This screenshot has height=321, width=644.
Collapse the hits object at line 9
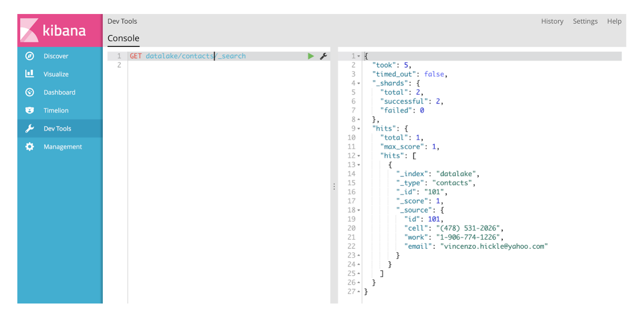click(359, 129)
